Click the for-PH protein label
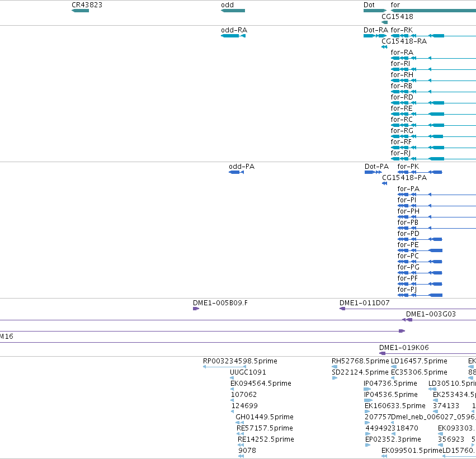 pos(409,211)
